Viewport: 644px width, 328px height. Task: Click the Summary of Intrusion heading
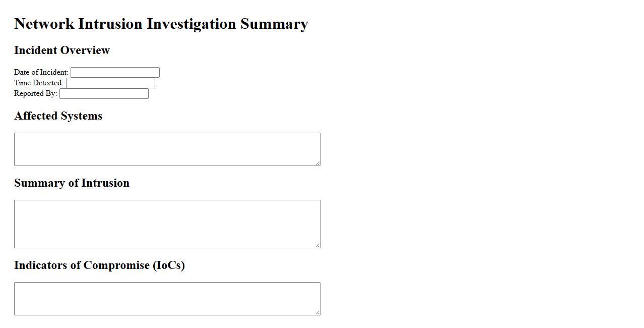(x=72, y=183)
